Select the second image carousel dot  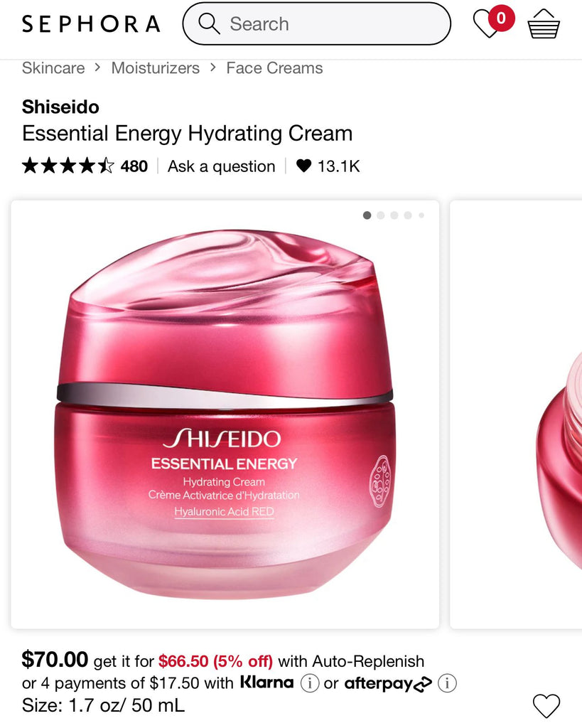pos(381,215)
